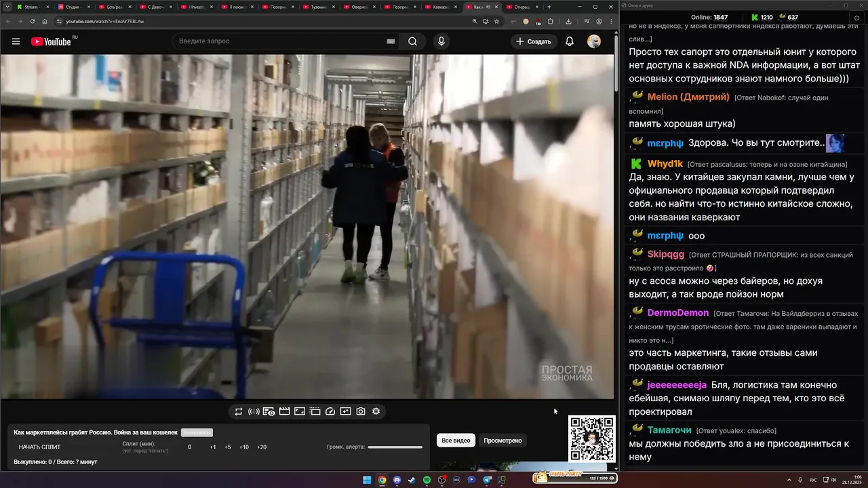The width and height of the screenshot is (868, 488).
Task: Bookmark this page with the star icon
Action: [496, 21]
